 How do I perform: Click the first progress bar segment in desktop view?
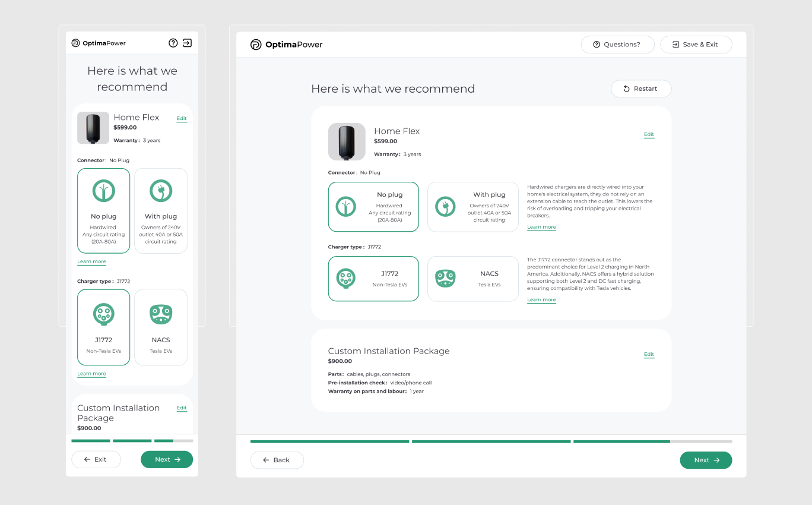[x=330, y=441]
